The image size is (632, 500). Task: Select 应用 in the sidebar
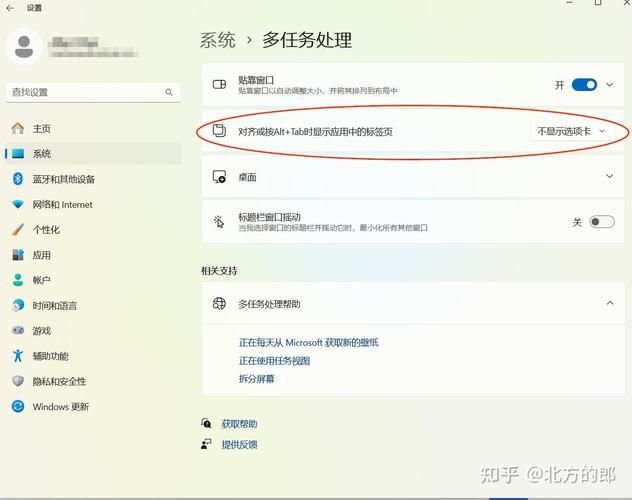click(93, 255)
